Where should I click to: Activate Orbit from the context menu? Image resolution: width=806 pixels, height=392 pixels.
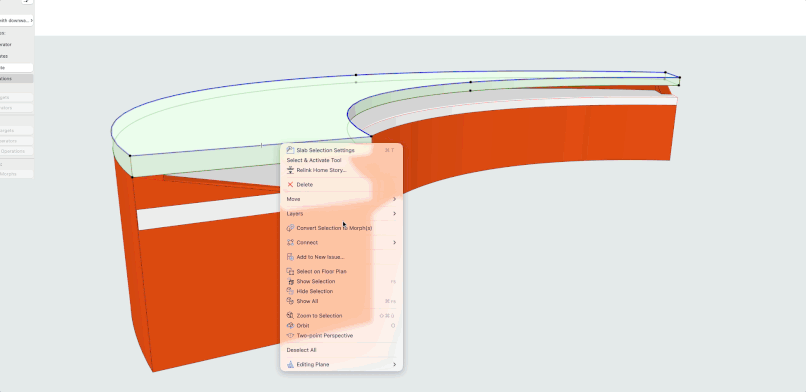(x=341, y=326)
